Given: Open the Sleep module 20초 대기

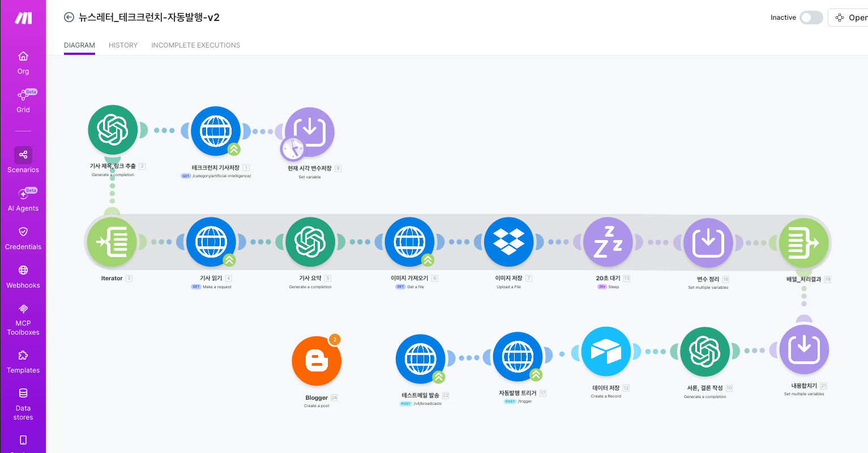Looking at the screenshot, I should coord(608,242).
